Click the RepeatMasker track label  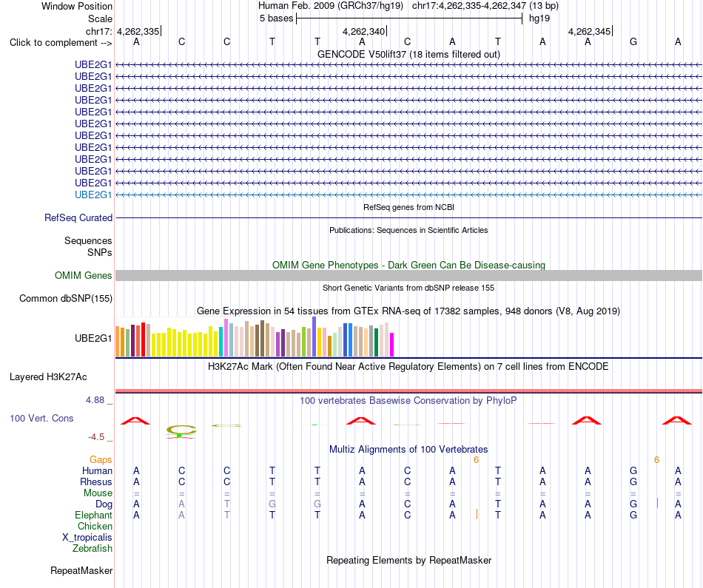pos(81,570)
